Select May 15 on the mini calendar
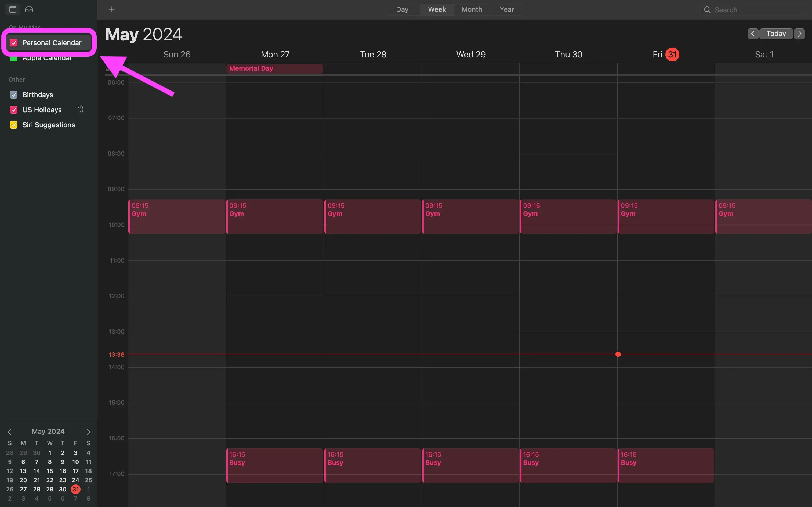Viewport: 812px width, 507px height. (50, 471)
